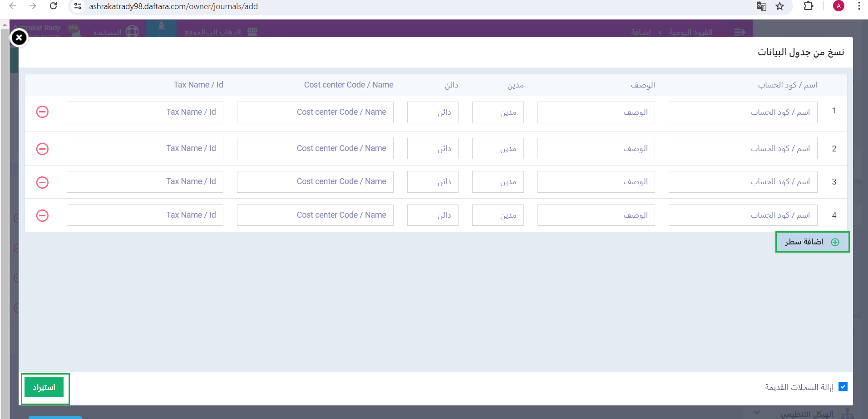
Task: Open the browser extensions puzzle icon
Action: click(808, 6)
